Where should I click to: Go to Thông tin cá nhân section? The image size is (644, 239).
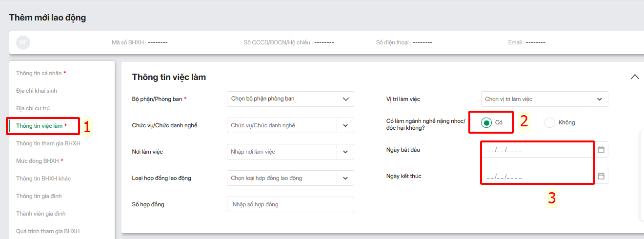tap(39, 73)
